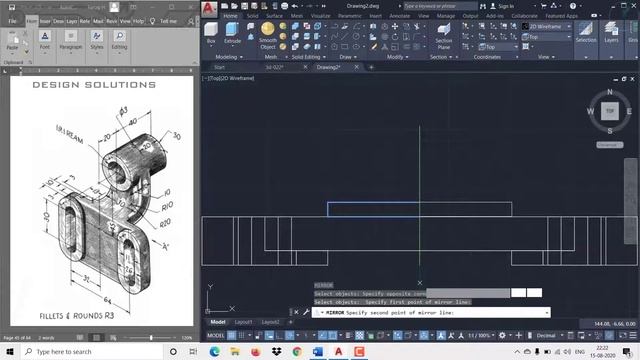Open the Start drawing tab
The image size is (640, 360).
click(219, 67)
